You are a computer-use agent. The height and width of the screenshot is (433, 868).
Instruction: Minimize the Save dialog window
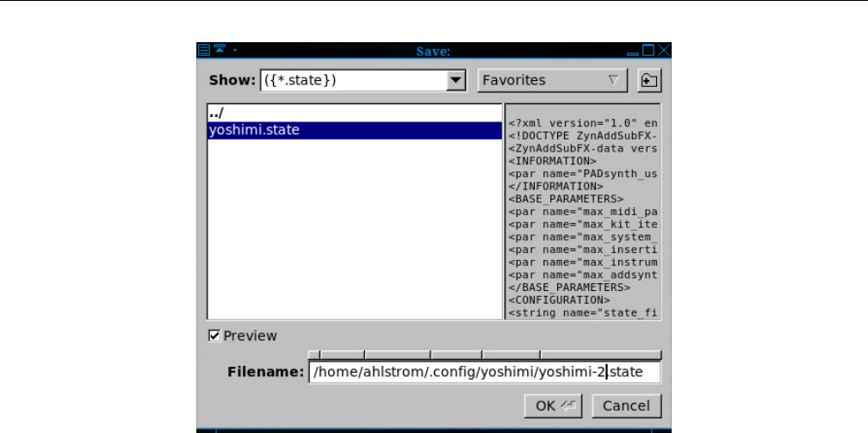tap(633, 53)
